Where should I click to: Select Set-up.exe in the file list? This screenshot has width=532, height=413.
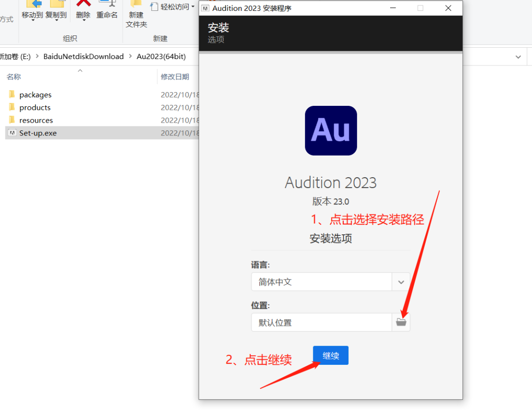click(37, 133)
